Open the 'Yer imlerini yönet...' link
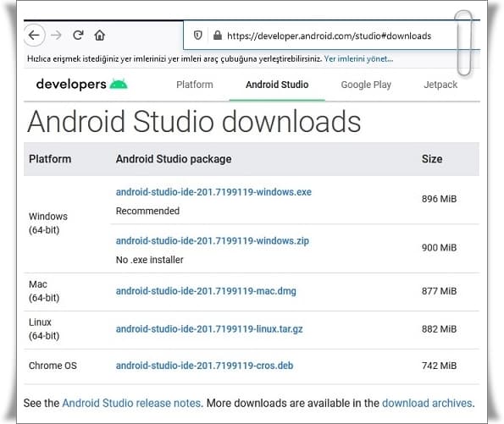504x424 pixels. (x=358, y=58)
